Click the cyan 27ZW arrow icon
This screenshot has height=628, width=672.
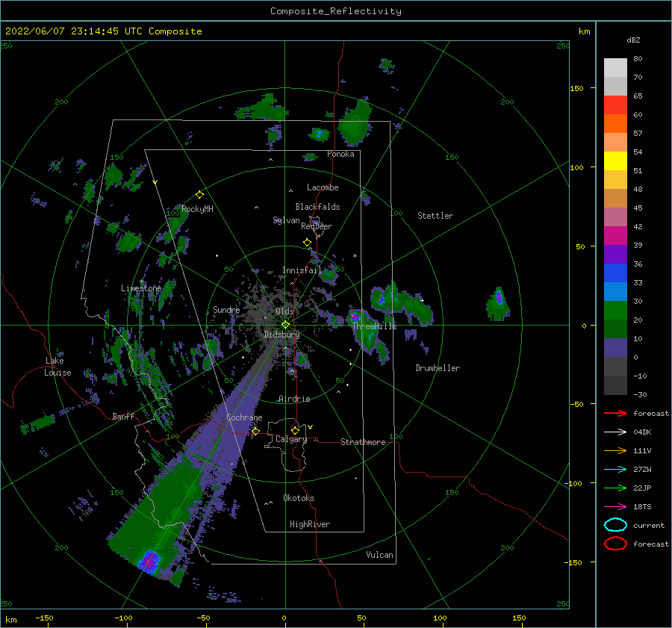[615, 470]
